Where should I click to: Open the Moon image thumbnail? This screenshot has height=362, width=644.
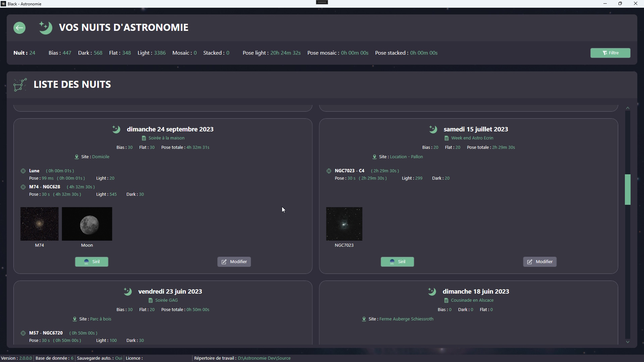click(x=87, y=224)
